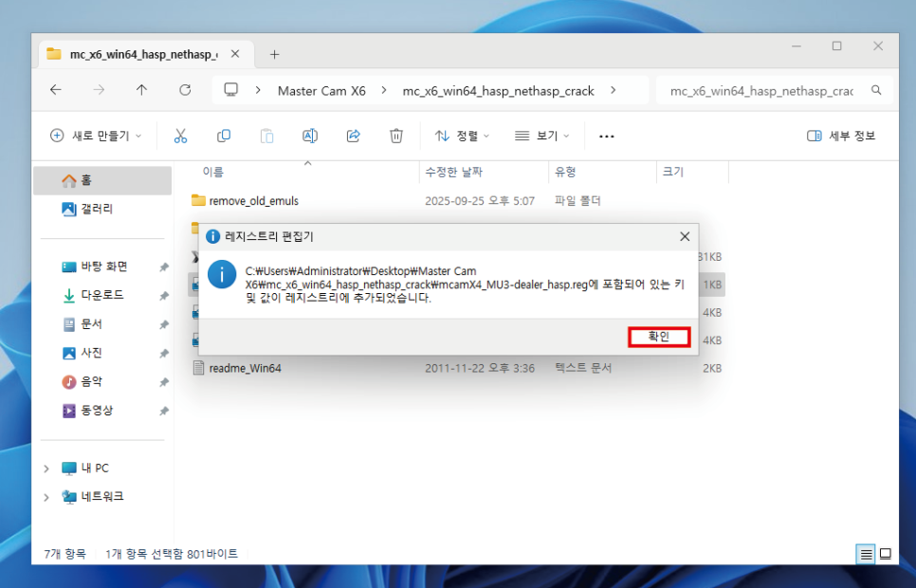Open the 보기 view dropdown
The image size is (916, 588).
[x=541, y=137]
